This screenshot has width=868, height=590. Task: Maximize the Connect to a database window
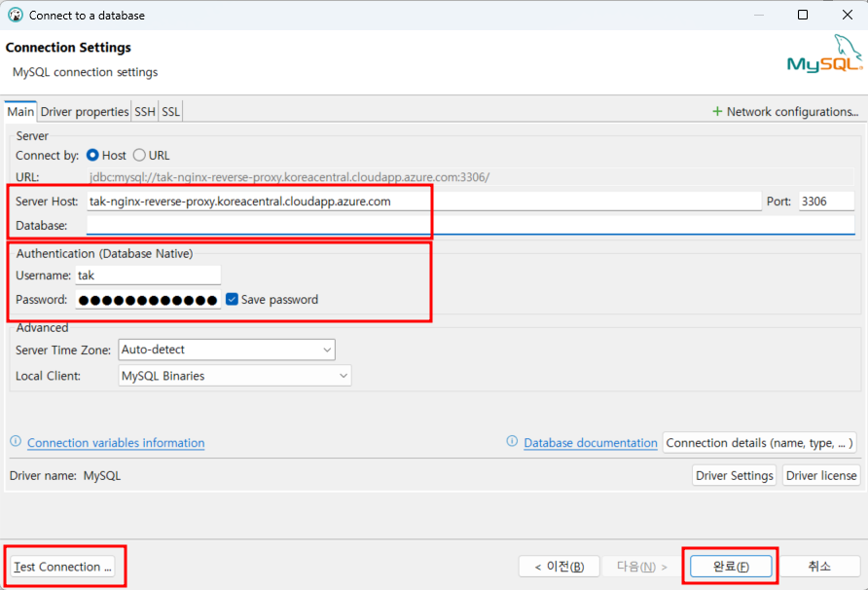pyautogui.click(x=803, y=15)
